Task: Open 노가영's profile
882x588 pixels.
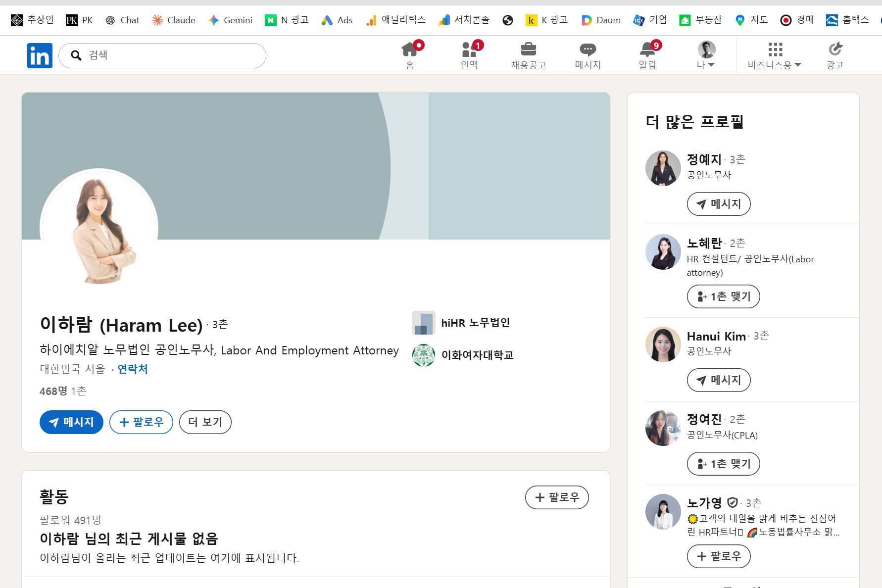Action: 704,503
